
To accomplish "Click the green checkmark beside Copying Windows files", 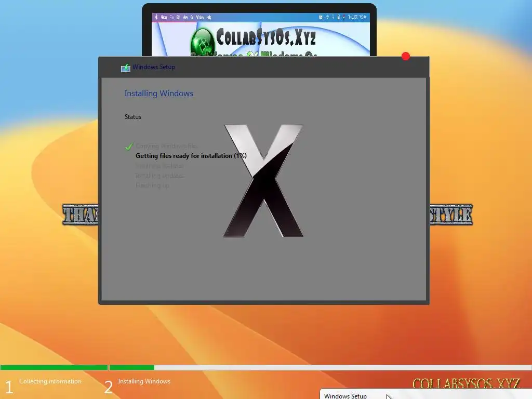I will [x=129, y=146].
